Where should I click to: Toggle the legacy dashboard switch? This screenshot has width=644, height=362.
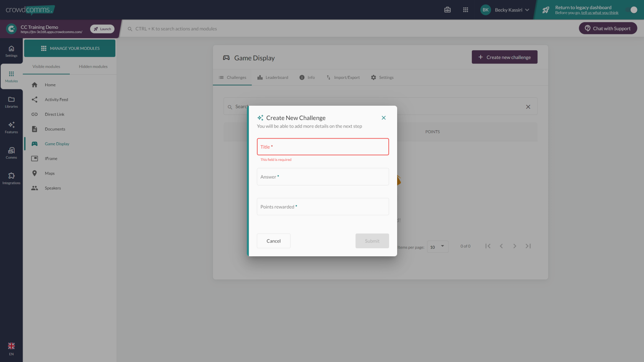(631, 10)
